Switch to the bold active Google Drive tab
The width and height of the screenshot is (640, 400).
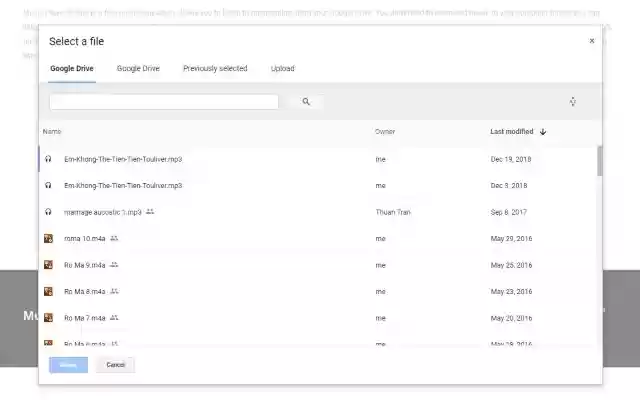coord(72,69)
